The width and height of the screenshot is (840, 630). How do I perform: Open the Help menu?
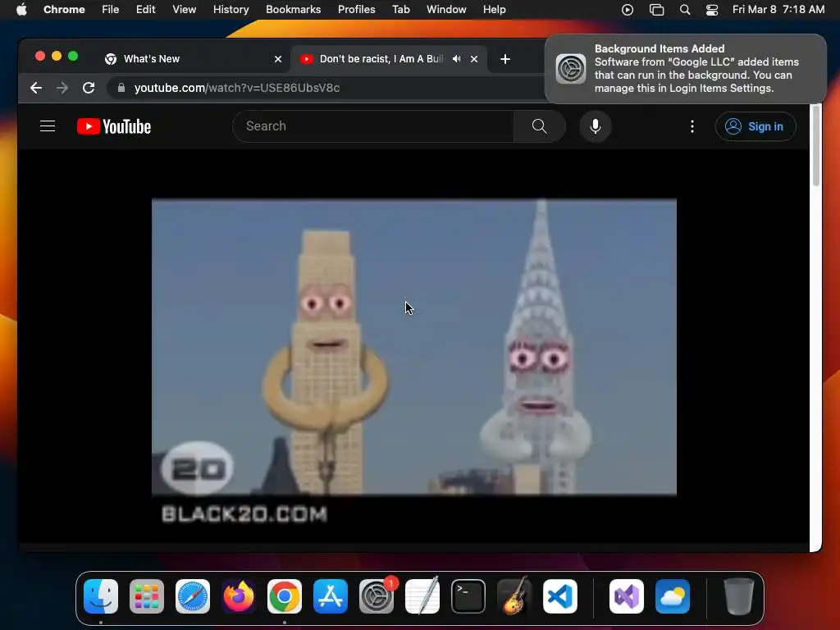tap(494, 10)
